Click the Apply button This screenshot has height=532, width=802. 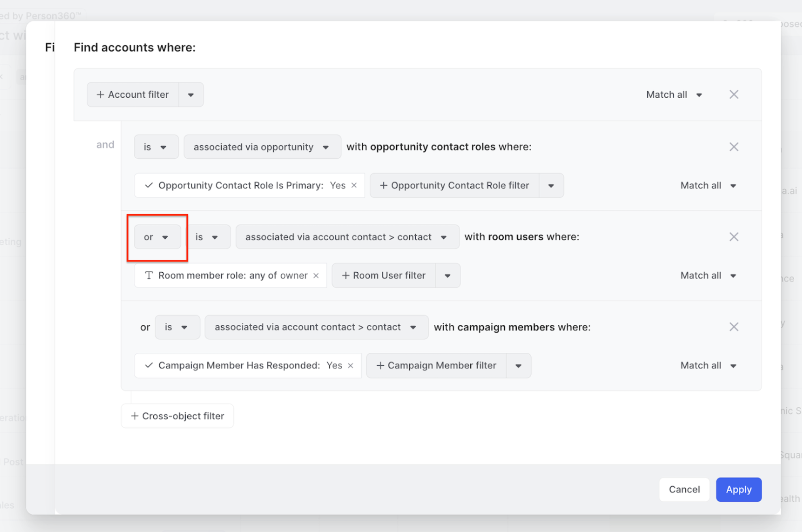coord(738,489)
